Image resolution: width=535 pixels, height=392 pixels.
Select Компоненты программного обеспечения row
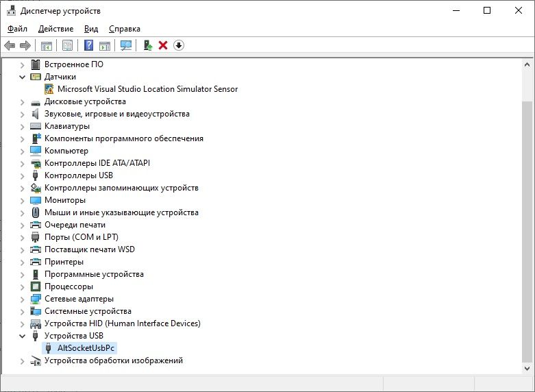coord(124,138)
